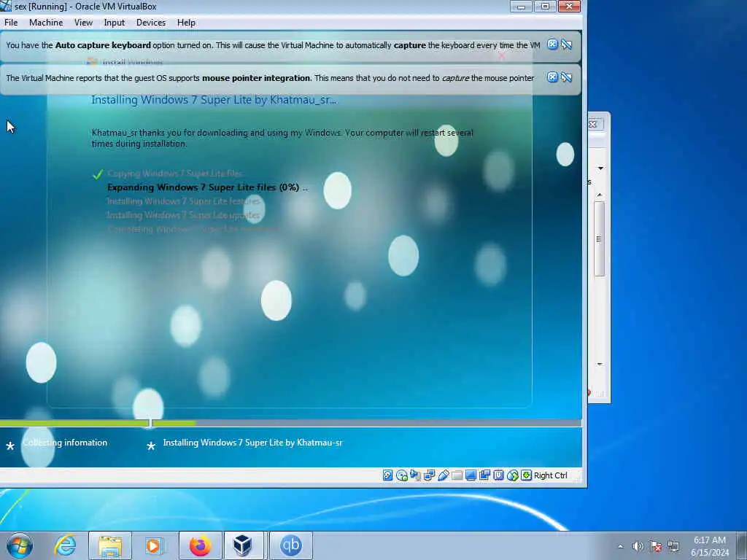
Task: Click the bottom 'Installing Windows 7 Super Lite by Khatmau-sr' stage label
Action: click(x=252, y=443)
